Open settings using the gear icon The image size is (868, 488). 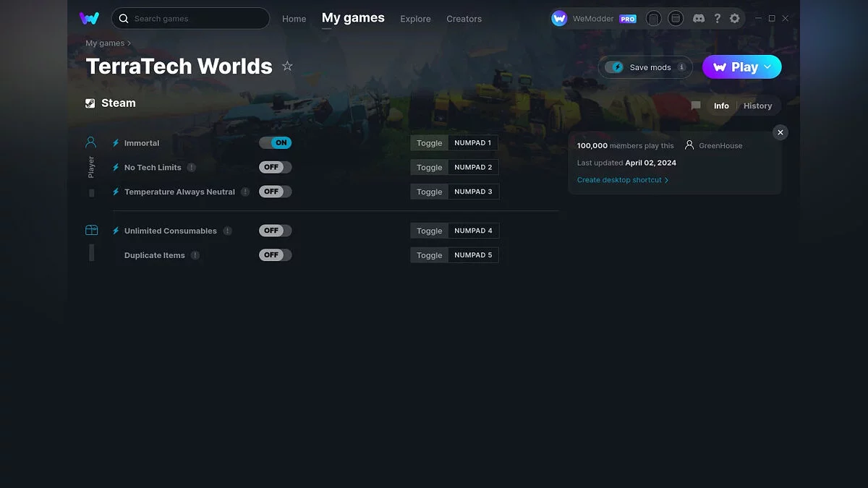click(735, 18)
